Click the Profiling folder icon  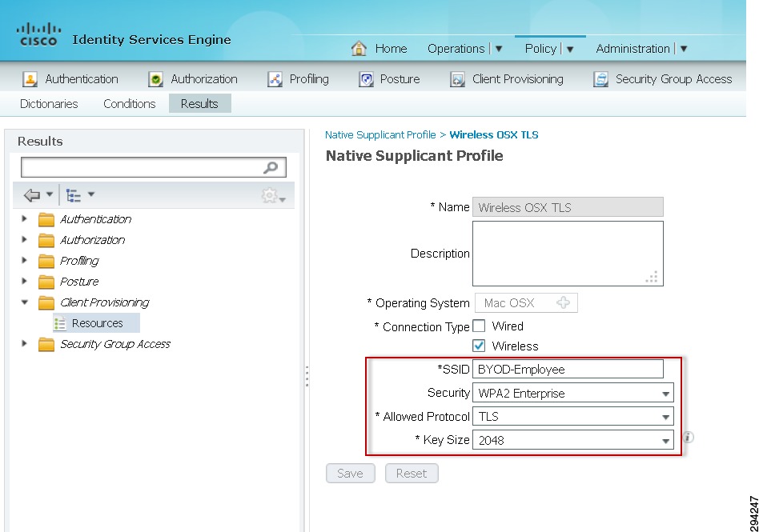46,261
